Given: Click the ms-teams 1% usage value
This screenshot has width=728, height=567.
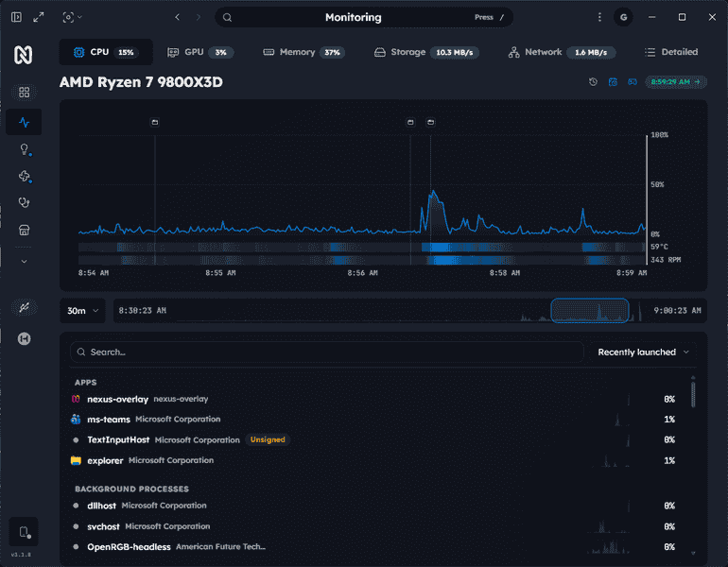Looking at the screenshot, I should [669, 420].
